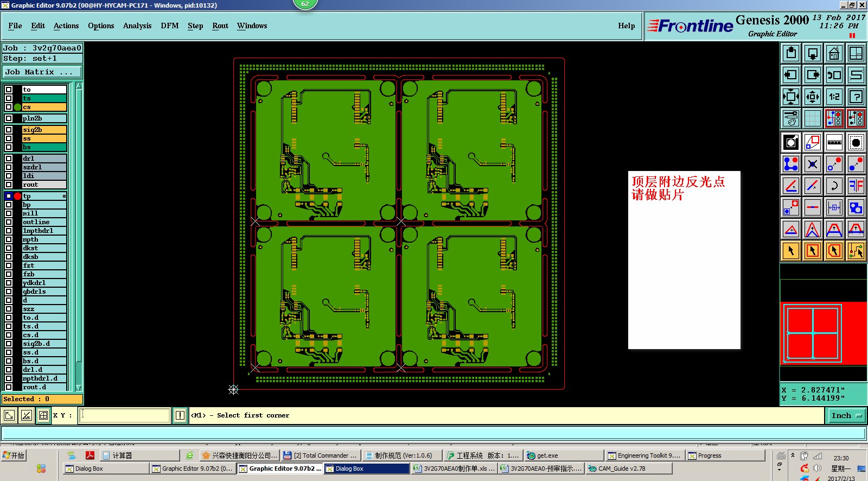The image size is (868, 481).
Task: Click the 1:2 zoom scale icon
Action: tap(834, 97)
